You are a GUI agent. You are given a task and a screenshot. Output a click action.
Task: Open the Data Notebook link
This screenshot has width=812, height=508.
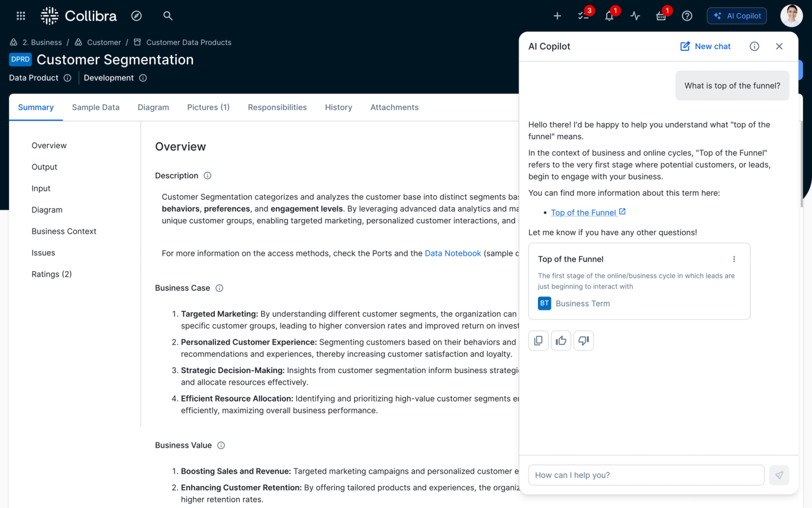453,253
